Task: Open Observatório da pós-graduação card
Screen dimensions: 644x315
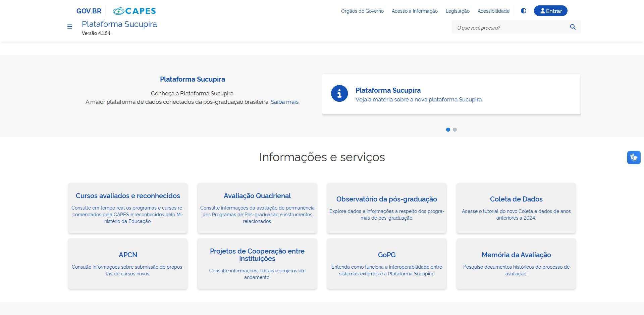Action: (x=387, y=208)
